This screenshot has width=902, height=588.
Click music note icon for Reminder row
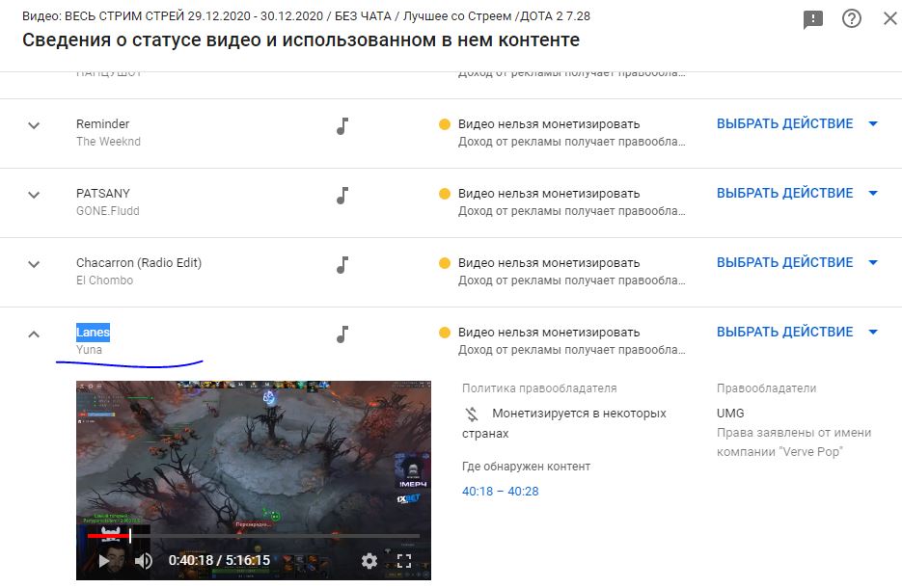click(342, 126)
